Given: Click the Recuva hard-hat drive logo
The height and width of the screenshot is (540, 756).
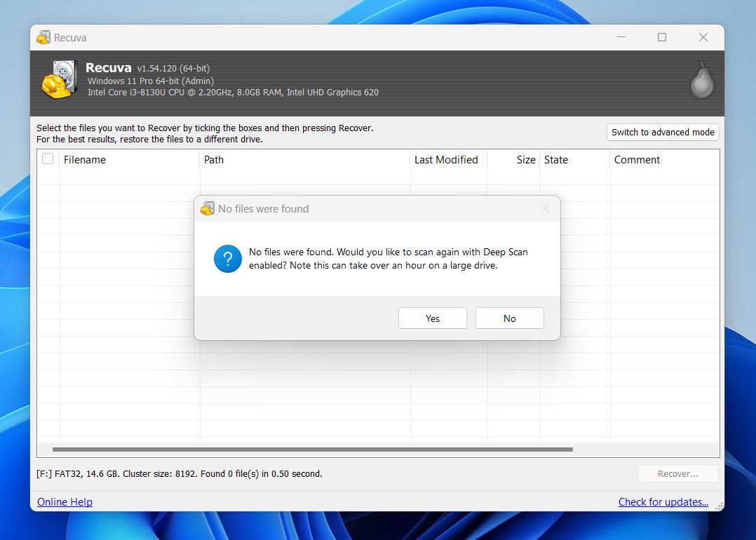Looking at the screenshot, I should [x=60, y=79].
